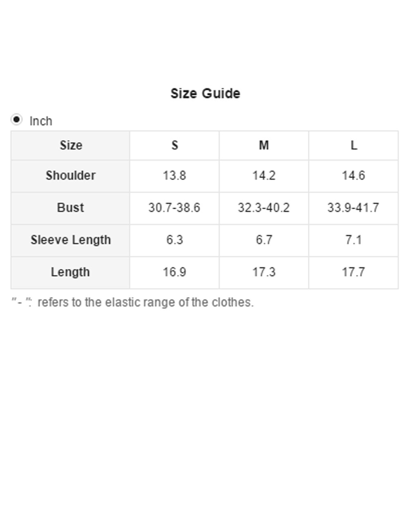
Task: Click the 33.9-41.7 bust value cell
Action: (354, 208)
